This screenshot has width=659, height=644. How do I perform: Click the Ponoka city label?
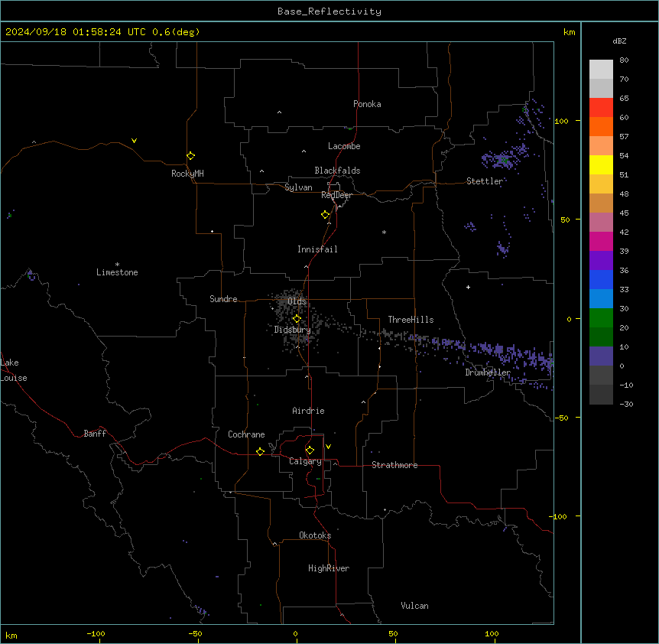coord(367,104)
